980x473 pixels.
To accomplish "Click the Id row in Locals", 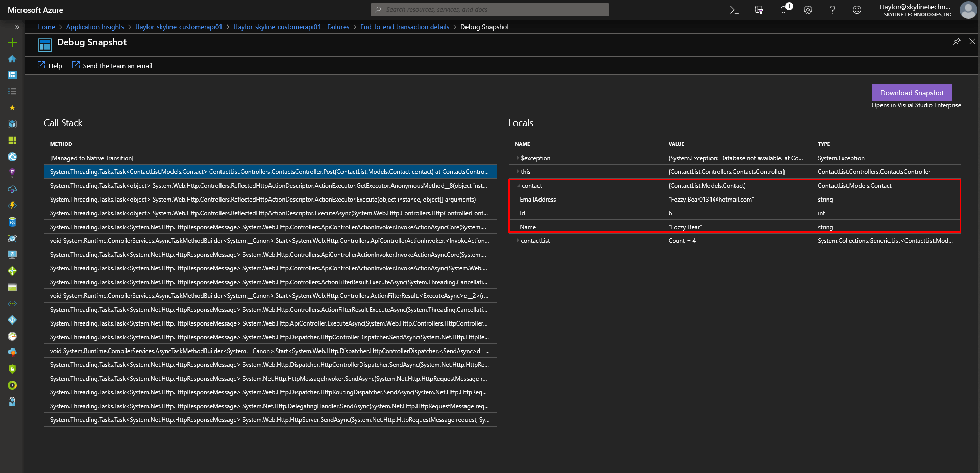I will click(x=735, y=213).
